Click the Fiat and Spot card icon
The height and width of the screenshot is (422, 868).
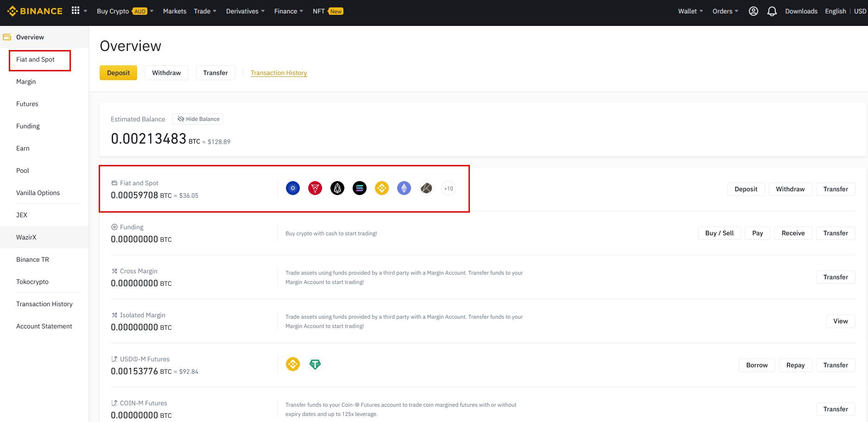tap(114, 183)
